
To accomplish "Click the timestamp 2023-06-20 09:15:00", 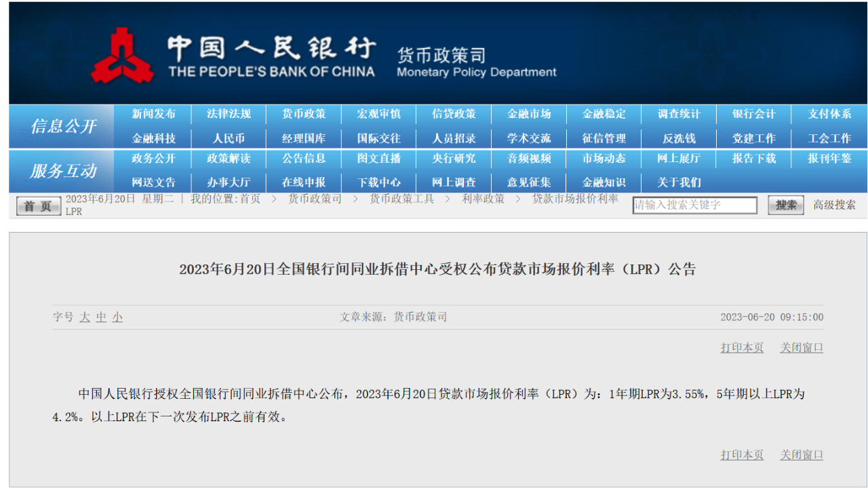I will [x=772, y=317].
